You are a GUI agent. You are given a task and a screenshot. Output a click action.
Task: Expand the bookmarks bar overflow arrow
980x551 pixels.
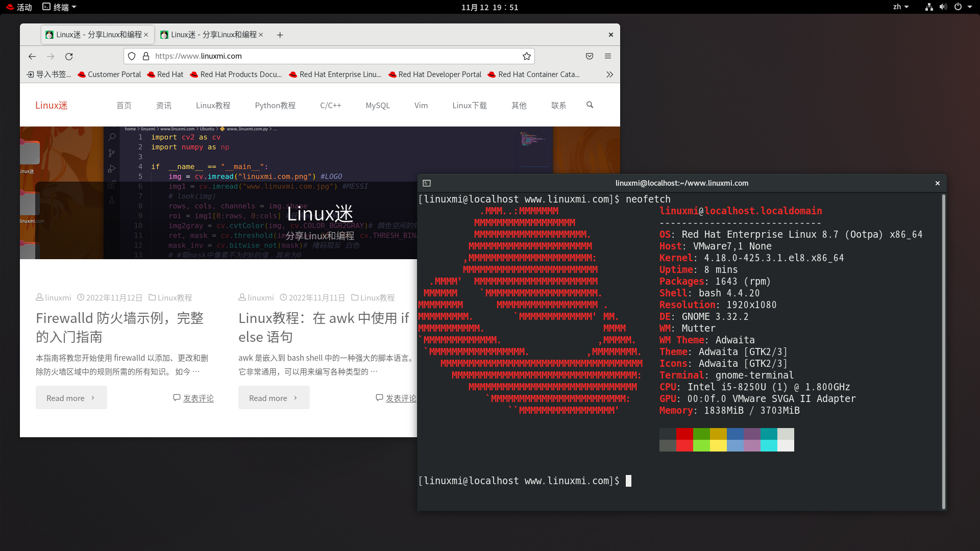click(x=610, y=74)
